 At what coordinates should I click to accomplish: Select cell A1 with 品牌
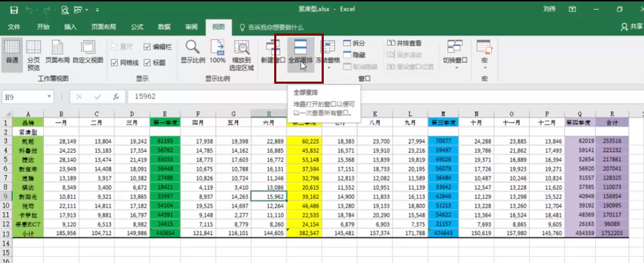pyautogui.click(x=28, y=122)
